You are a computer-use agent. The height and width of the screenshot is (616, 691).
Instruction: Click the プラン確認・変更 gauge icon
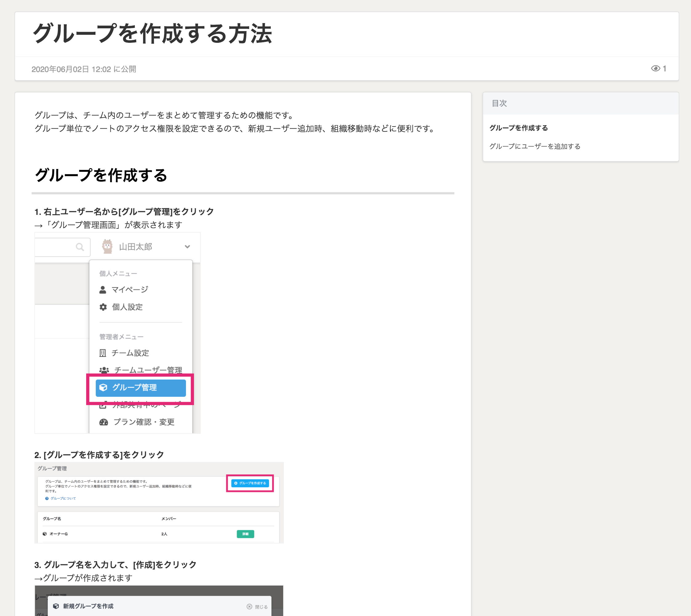tap(103, 422)
